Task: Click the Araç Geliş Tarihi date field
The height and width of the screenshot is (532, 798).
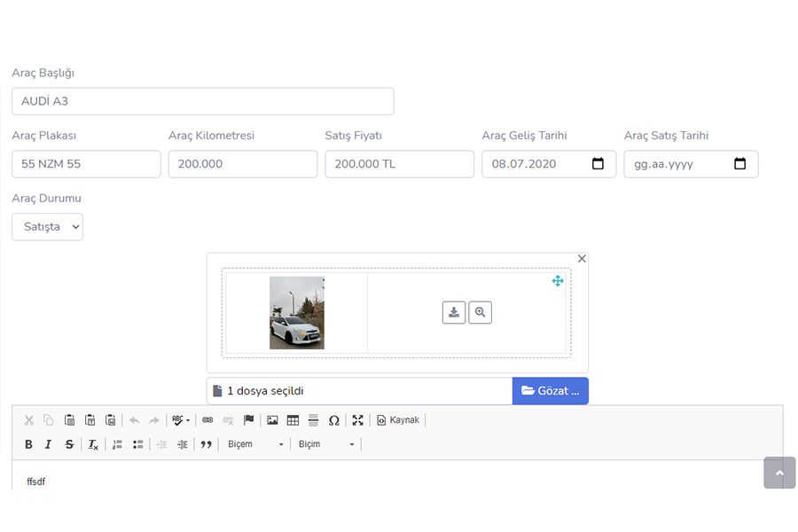Action: pyautogui.click(x=549, y=164)
